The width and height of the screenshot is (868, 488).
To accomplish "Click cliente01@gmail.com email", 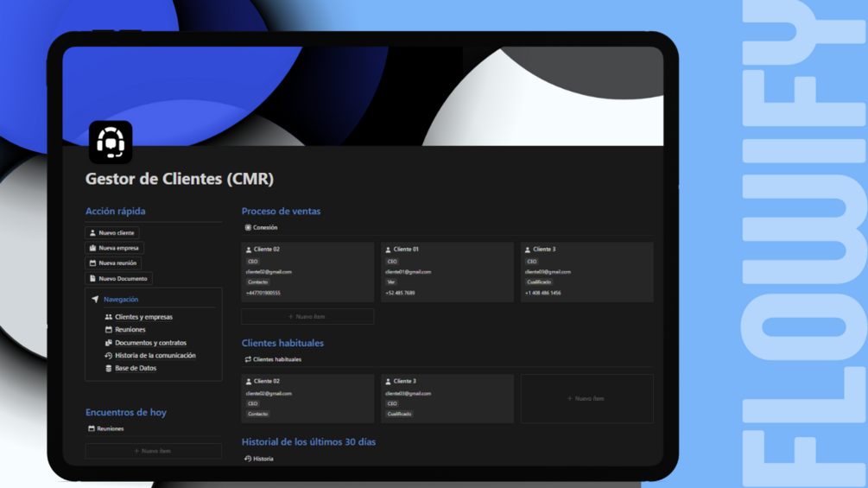I will (408, 272).
